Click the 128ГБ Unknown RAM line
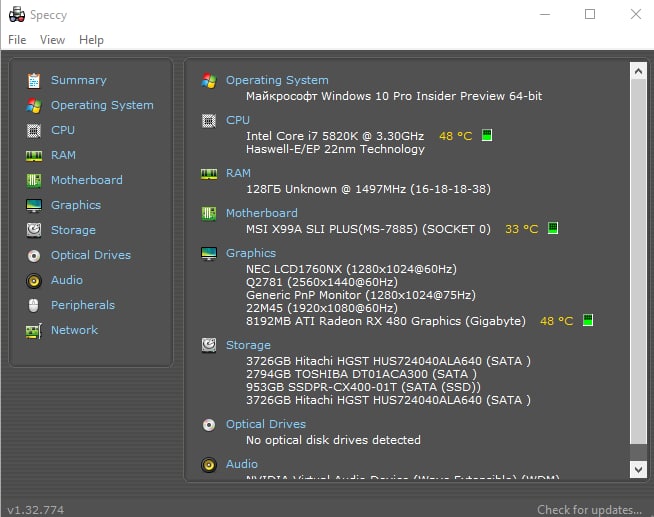 368,189
